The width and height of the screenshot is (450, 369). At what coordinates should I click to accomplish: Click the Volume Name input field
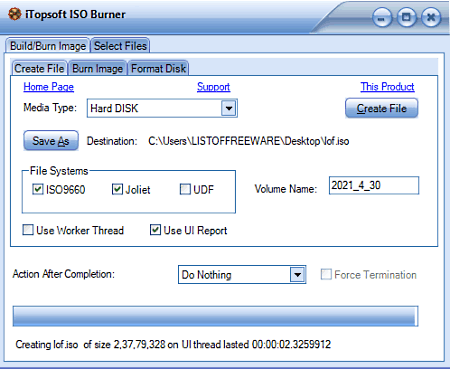(x=374, y=185)
